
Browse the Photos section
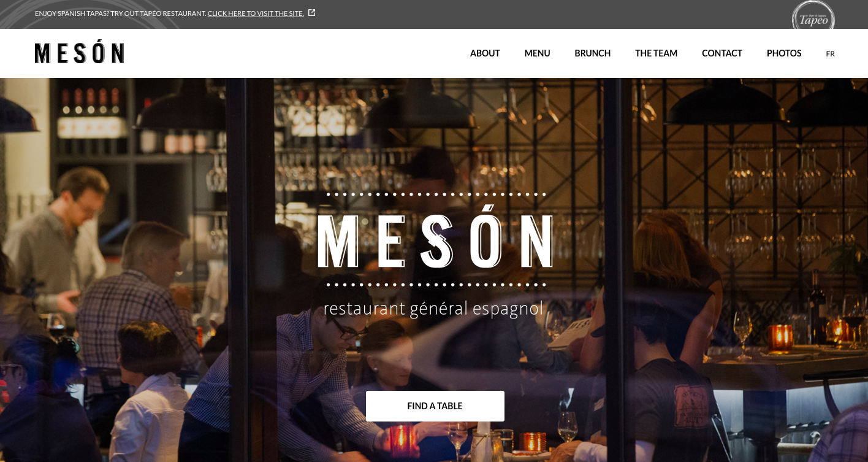[x=784, y=53]
